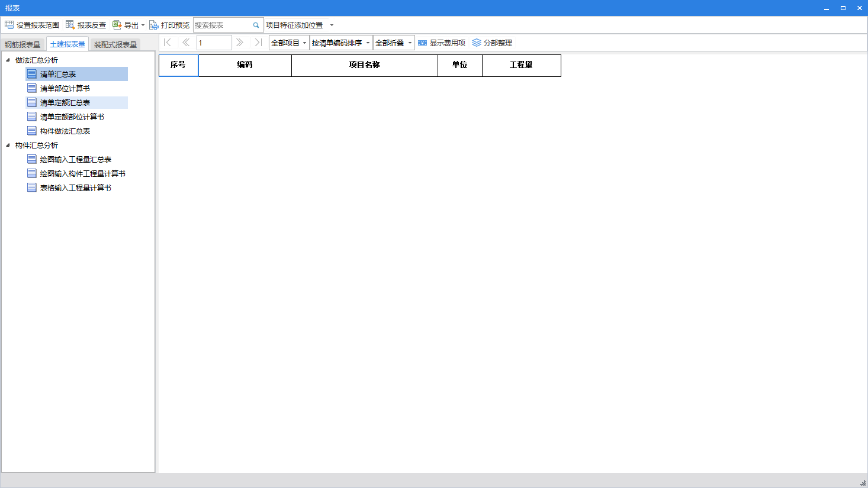Click the 导出 export icon
868x488 pixels.
(x=117, y=25)
